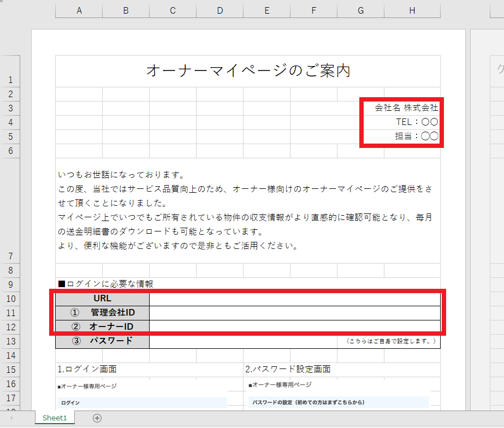Click the ■ログインに必要な情報 heading cell
Viewport: 504px width, 428px height.
(x=106, y=284)
